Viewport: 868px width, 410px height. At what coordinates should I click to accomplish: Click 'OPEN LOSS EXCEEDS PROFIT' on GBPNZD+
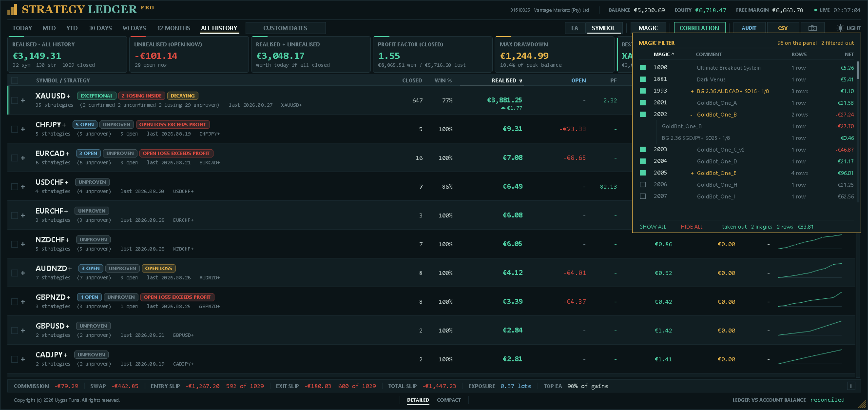[177, 297]
